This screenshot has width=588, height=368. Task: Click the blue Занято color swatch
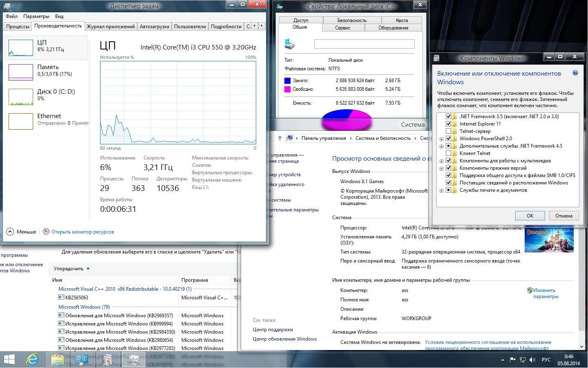287,81
